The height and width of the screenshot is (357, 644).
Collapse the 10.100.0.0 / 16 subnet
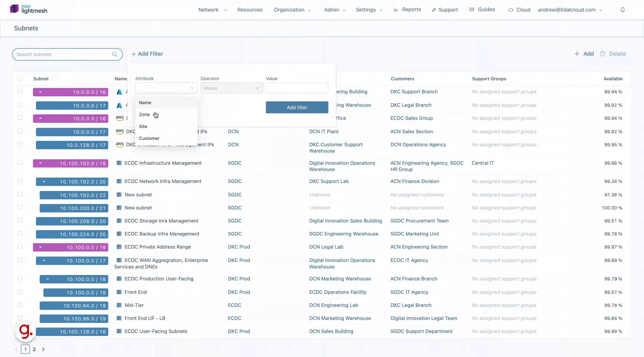coord(40,247)
